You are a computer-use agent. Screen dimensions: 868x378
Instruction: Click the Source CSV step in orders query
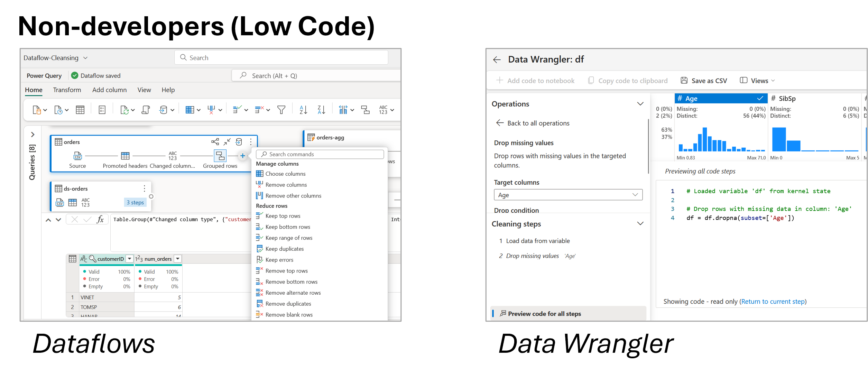78,156
